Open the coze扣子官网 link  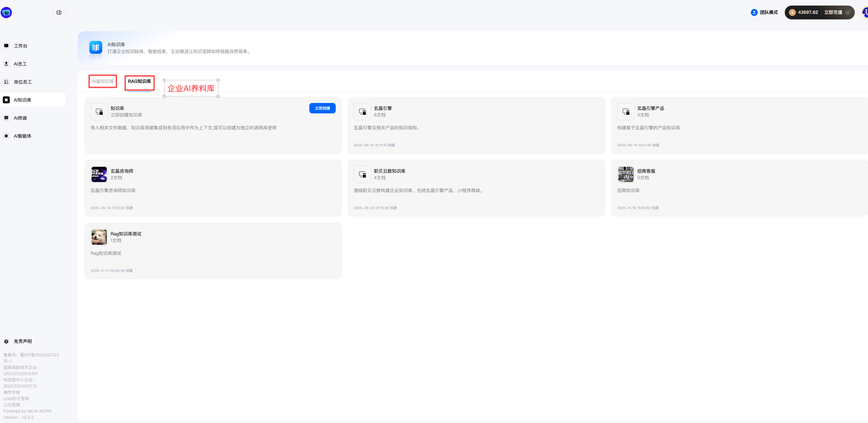coord(16,399)
